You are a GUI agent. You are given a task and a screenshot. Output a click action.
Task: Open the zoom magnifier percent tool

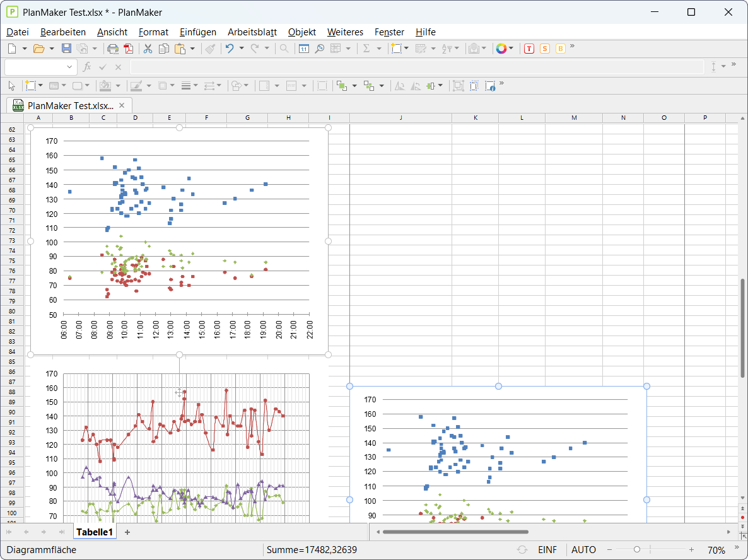320,49
